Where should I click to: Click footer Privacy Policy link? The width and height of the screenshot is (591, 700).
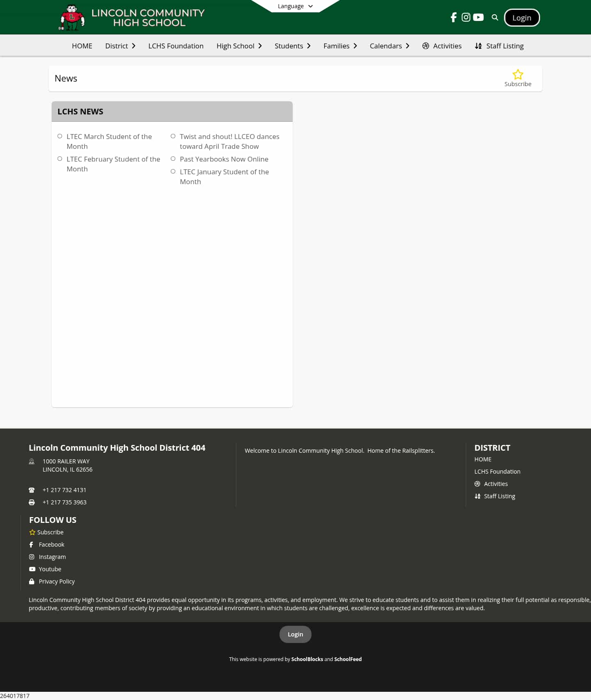(57, 581)
